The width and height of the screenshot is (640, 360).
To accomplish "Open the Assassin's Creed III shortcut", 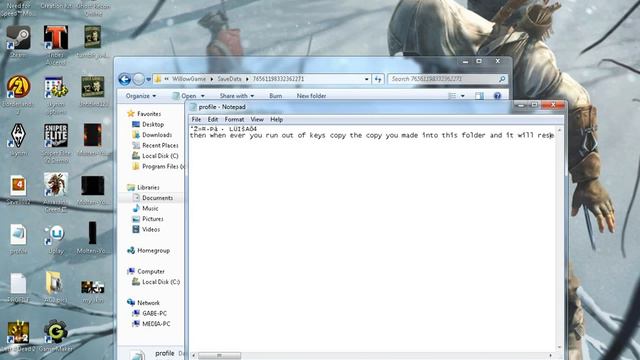I will [56, 191].
